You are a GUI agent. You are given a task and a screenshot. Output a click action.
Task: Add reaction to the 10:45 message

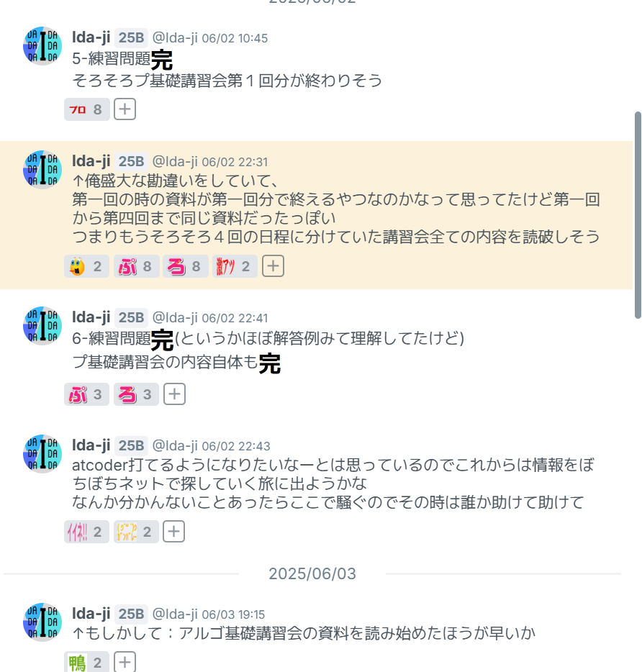click(125, 109)
